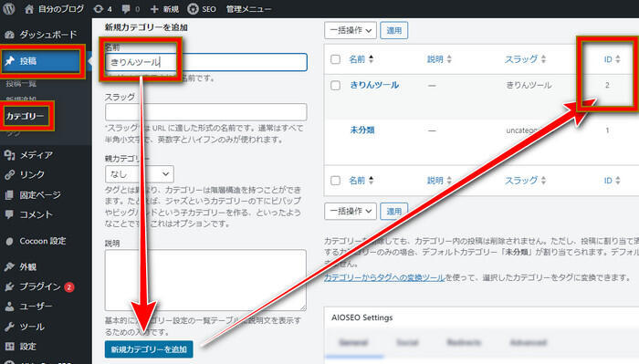Click the ツール wrench icon
The width and height of the screenshot is (639, 364).
click(x=9, y=327)
